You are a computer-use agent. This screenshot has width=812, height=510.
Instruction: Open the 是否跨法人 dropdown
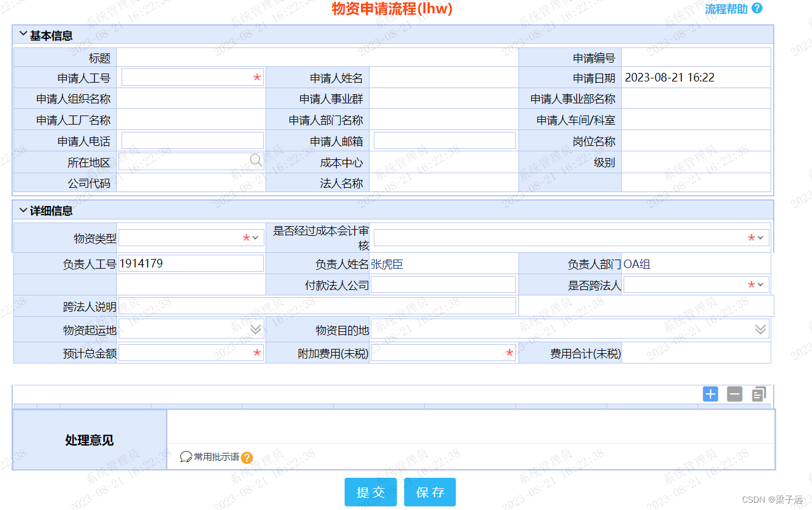(696, 284)
